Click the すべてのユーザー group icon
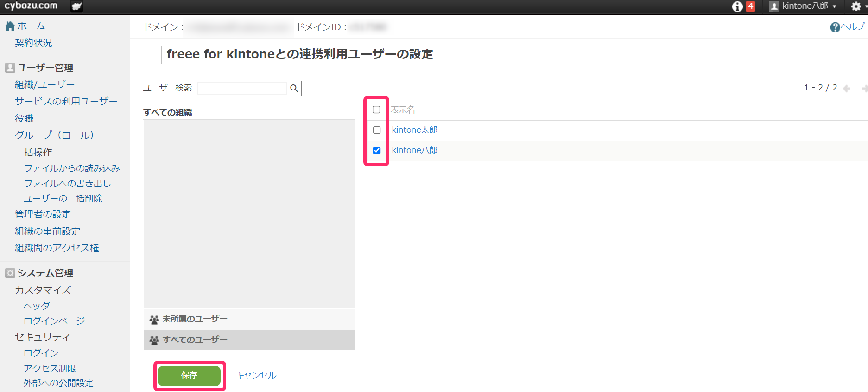868x392 pixels. pyautogui.click(x=154, y=341)
